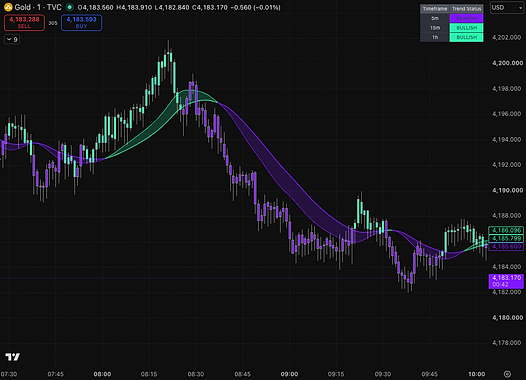The image size is (526, 380).
Task: Click the 4,202.000 price axis label
Action: point(507,38)
